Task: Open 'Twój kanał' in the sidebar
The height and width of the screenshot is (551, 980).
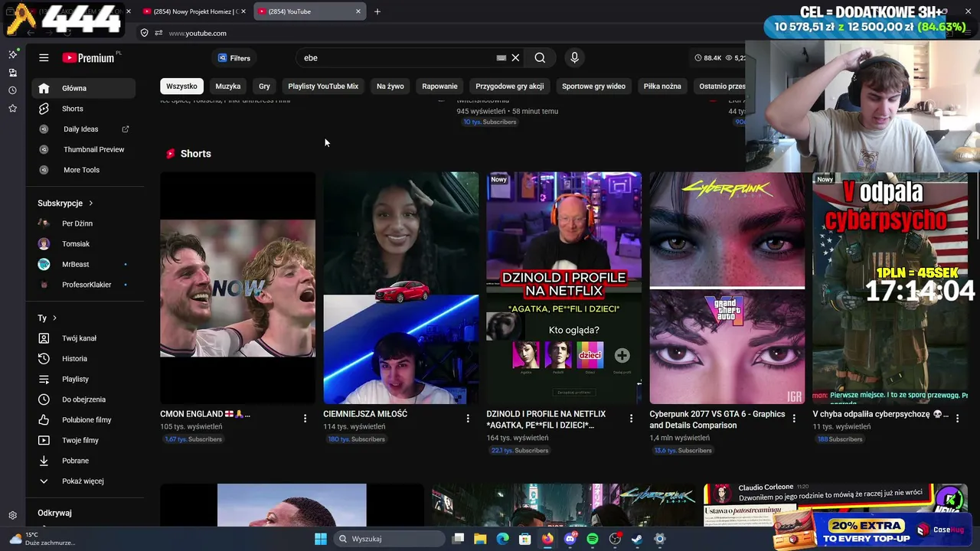Action: click(84, 338)
